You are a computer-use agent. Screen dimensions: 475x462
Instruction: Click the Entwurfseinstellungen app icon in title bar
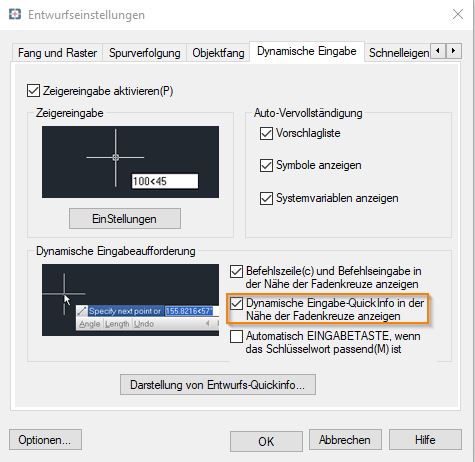[15, 14]
